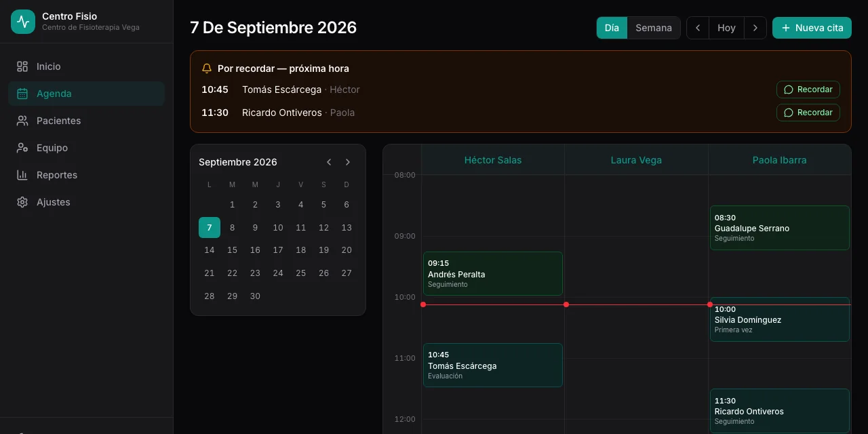868x434 pixels.
Task: Create a new appointment with Nueva cita
Action: point(812,28)
